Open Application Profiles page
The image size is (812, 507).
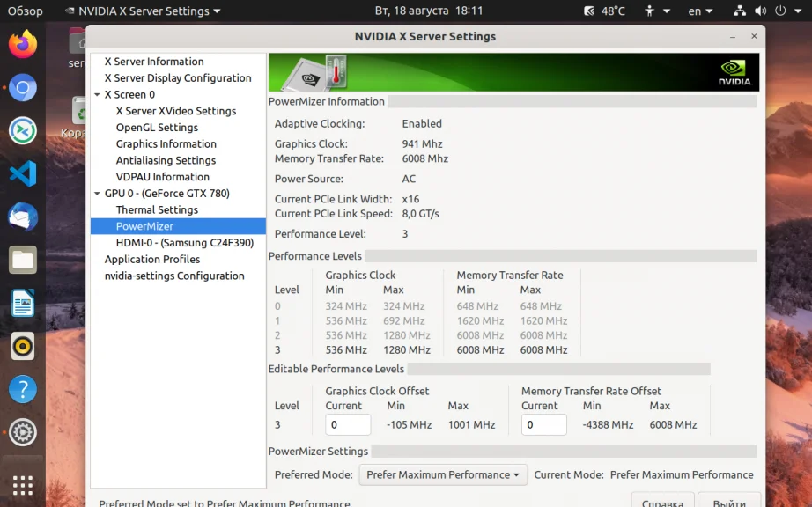152,260
